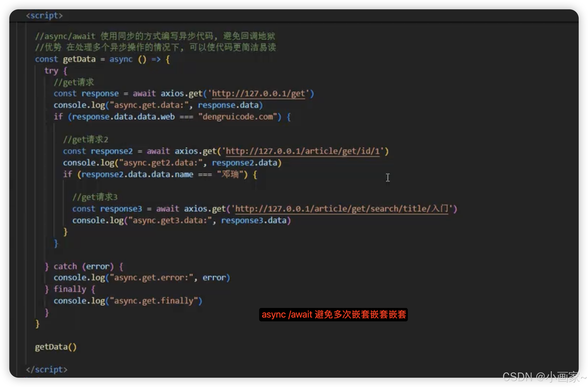The width and height of the screenshot is (588, 387).
Task: Click the try keyword
Action: coord(51,71)
